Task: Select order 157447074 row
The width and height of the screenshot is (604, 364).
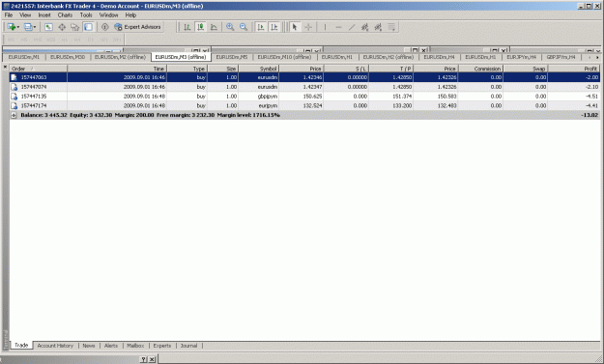Action: (304, 87)
